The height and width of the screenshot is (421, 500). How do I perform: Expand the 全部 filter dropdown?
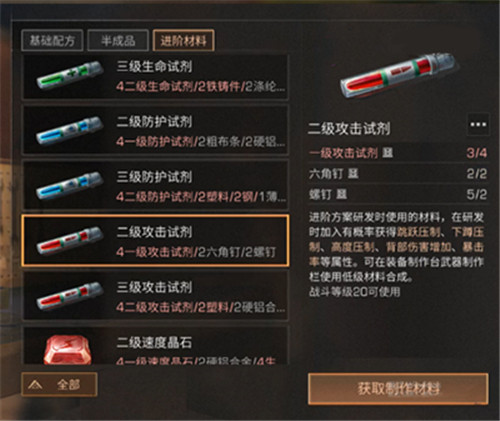pos(59,385)
